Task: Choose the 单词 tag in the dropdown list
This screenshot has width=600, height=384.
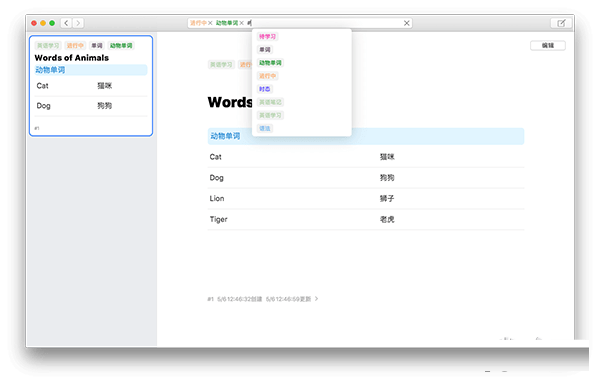Action: (265, 50)
